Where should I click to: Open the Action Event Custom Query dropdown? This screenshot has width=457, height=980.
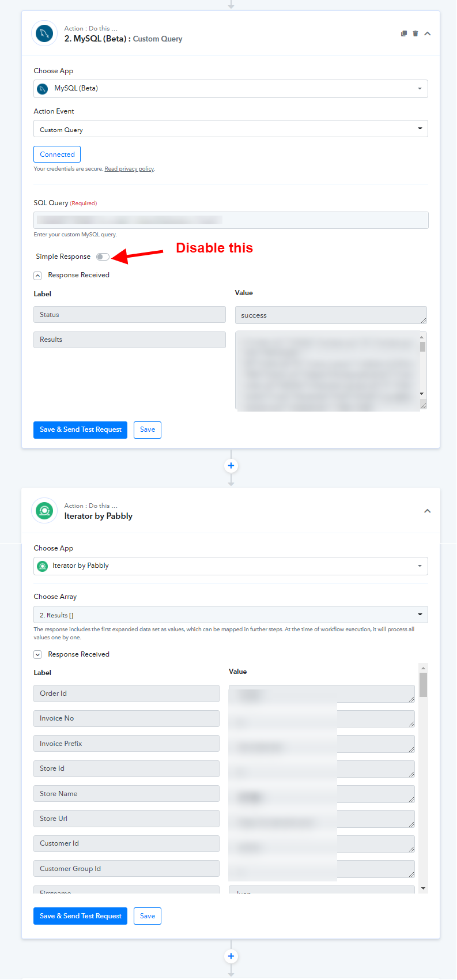pos(231,129)
